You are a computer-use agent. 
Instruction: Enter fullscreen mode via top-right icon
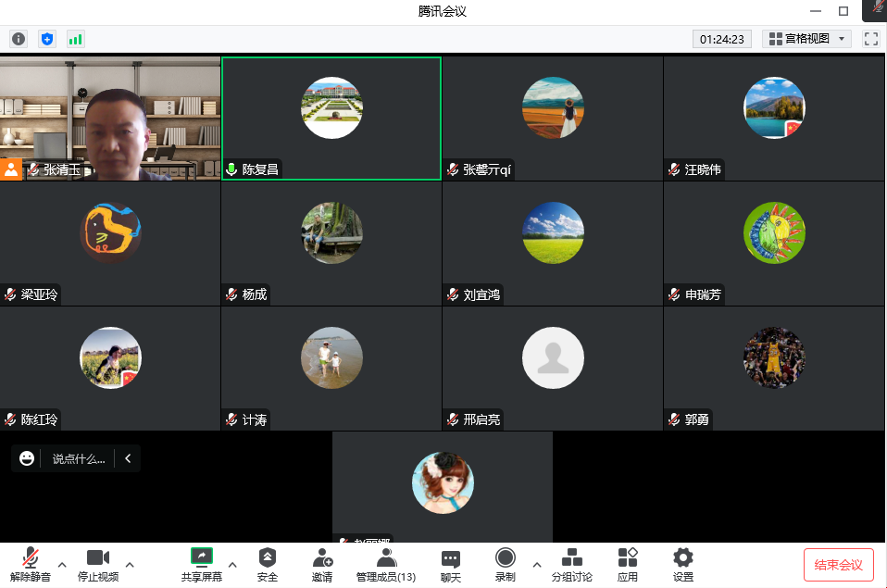(x=870, y=39)
